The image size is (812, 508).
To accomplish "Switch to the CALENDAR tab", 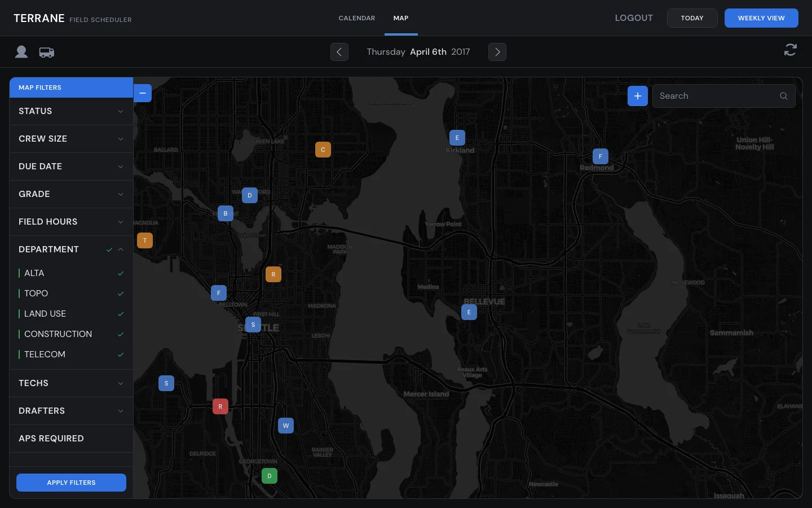I will [x=356, y=18].
